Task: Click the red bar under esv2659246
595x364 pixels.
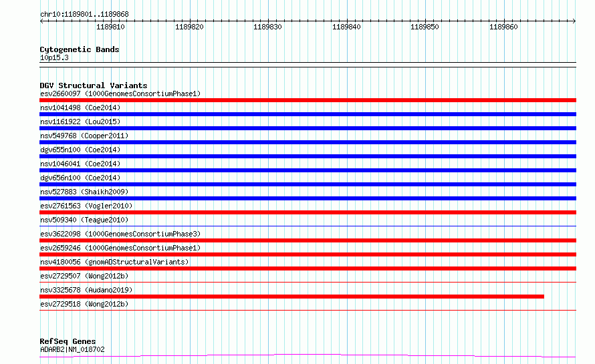Action: (x=308, y=254)
